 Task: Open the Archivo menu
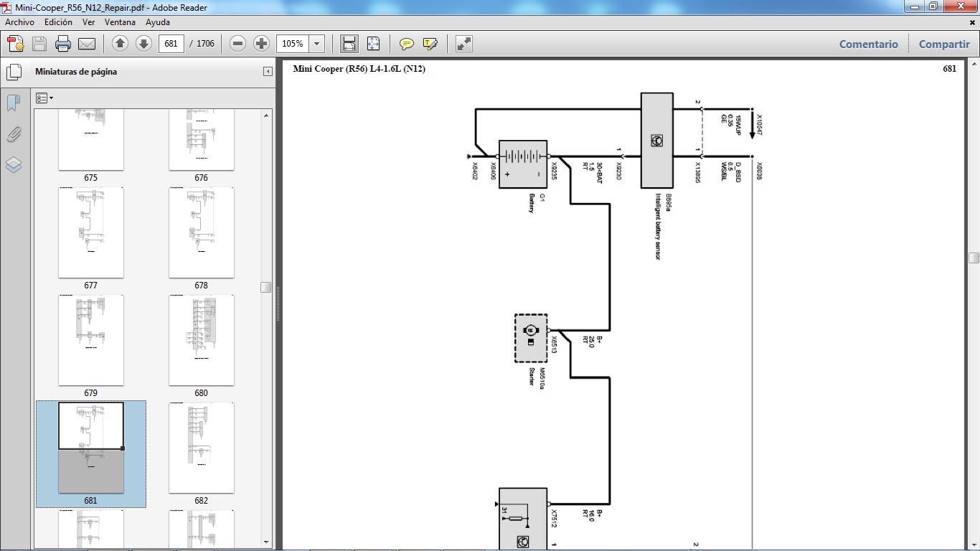pyautogui.click(x=19, y=22)
